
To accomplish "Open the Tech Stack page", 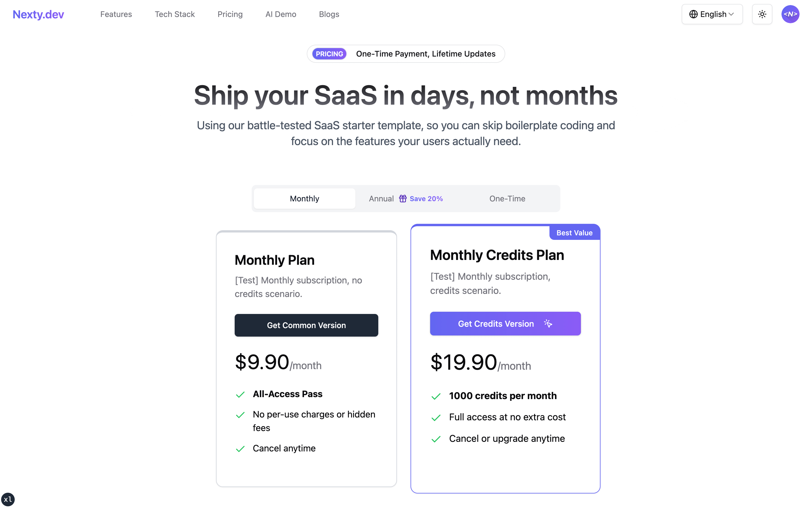I will pos(175,14).
